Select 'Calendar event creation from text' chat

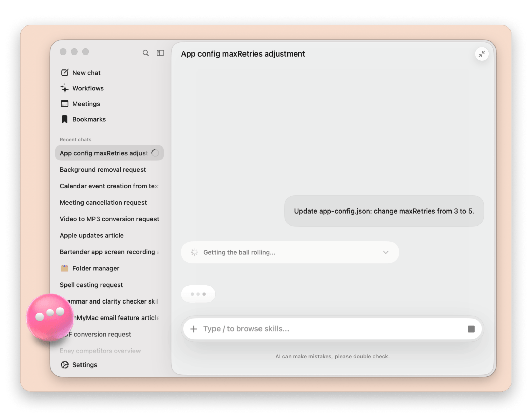pyautogui.click(x=109, y=186)
